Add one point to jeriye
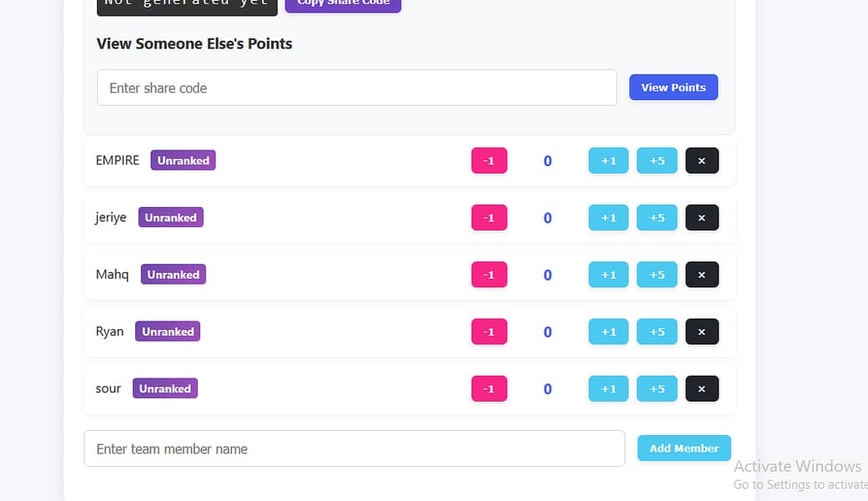 (608, 218)
